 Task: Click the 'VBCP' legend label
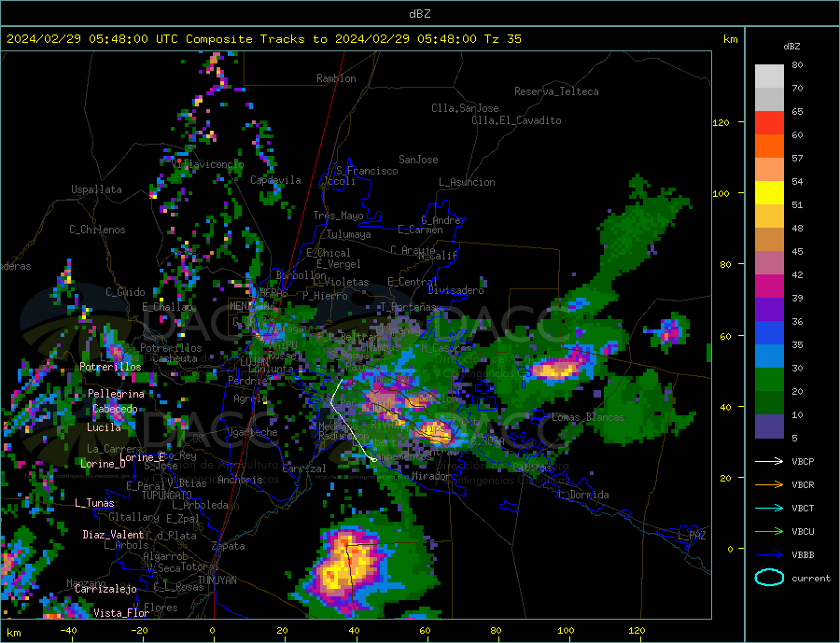point(803,461)
